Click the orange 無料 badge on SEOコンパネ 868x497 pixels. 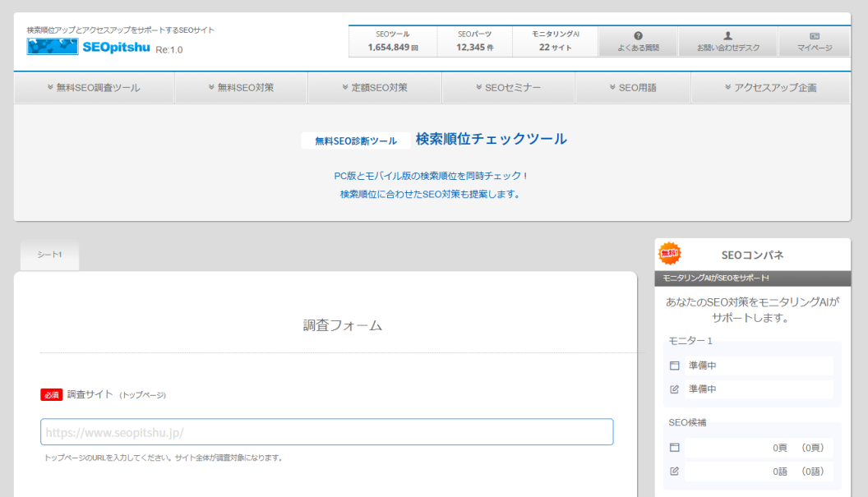click(671, 254)
